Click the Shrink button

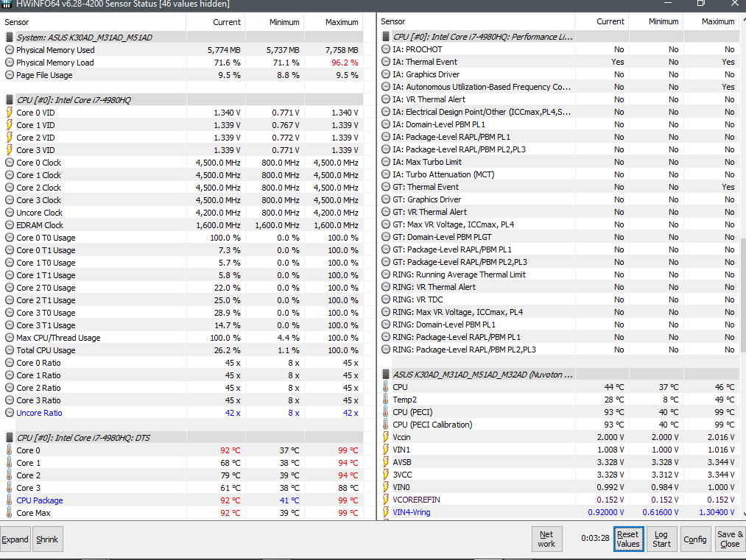47,539
